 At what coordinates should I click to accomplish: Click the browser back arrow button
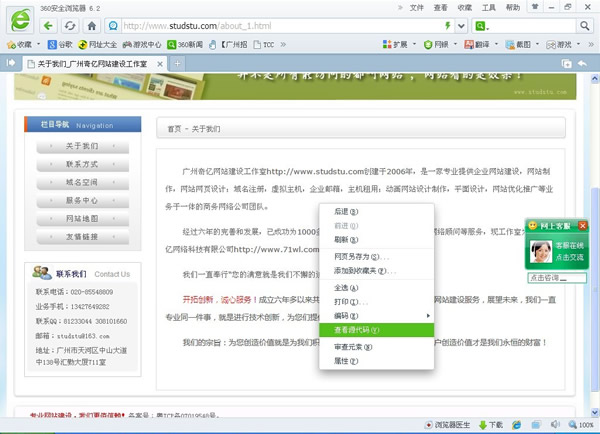click(50, 25)
